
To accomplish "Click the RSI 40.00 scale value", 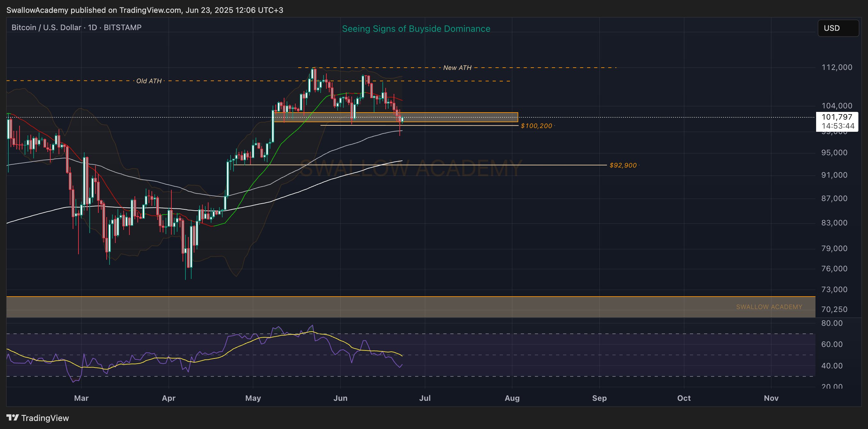I will click(831, 366).
